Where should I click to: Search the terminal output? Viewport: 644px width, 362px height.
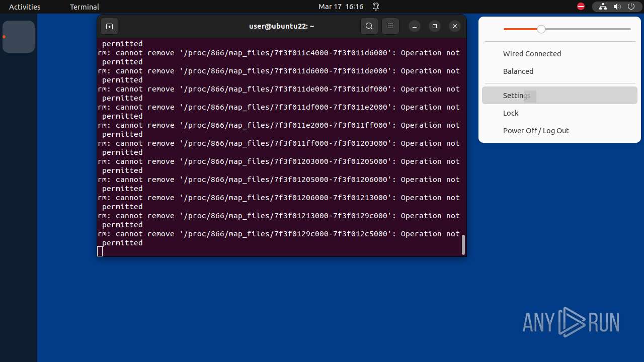pos(369,26)
